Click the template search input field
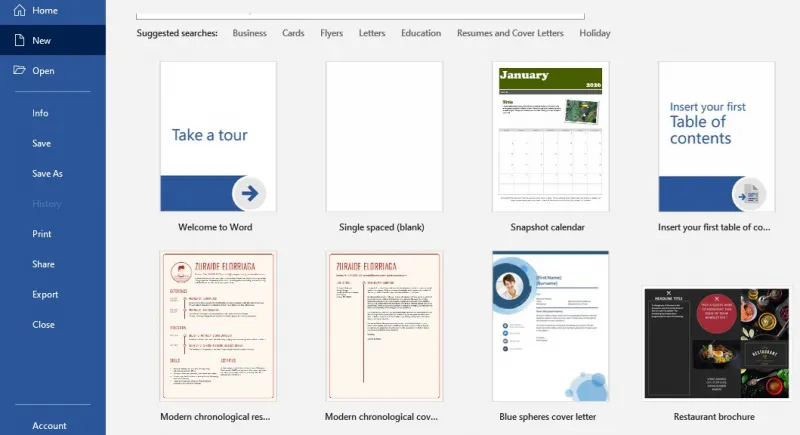 [360, 16]
